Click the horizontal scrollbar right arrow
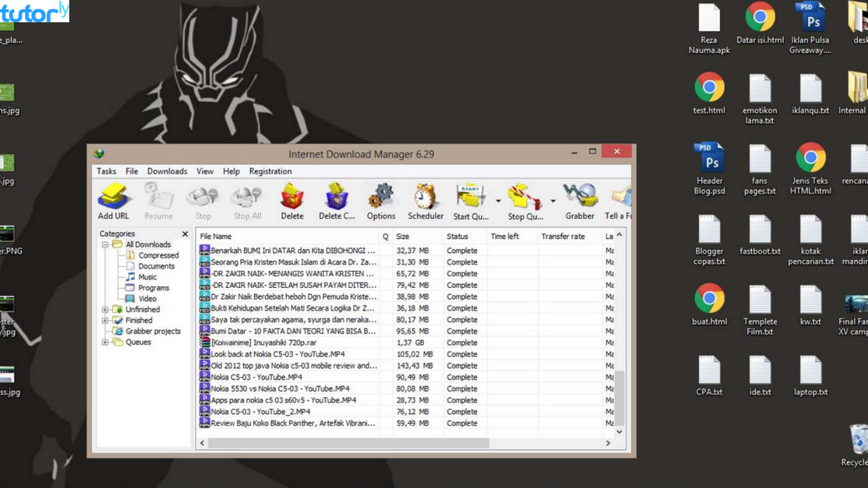Screen dimensions: 868x488 [608, 443]
